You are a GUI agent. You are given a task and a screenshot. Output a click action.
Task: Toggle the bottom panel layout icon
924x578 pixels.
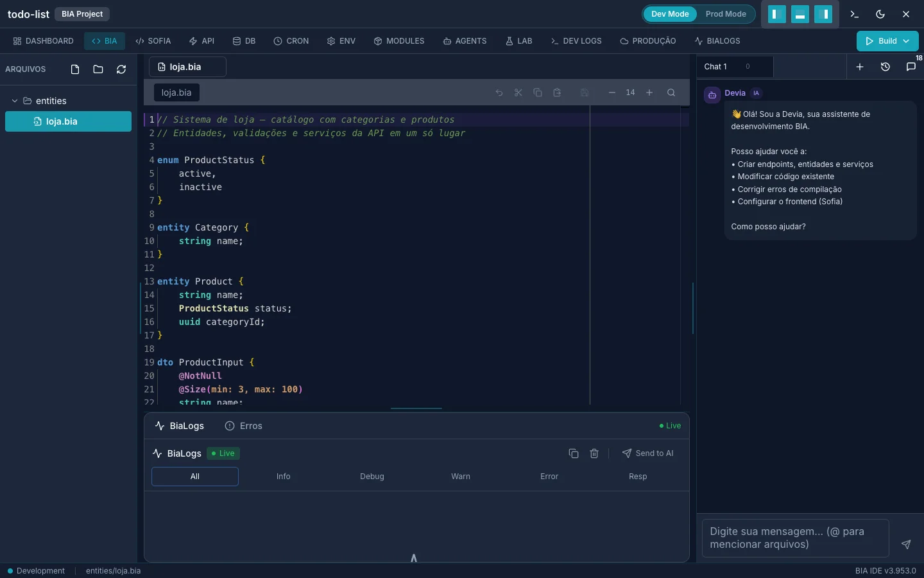(800, 14)
